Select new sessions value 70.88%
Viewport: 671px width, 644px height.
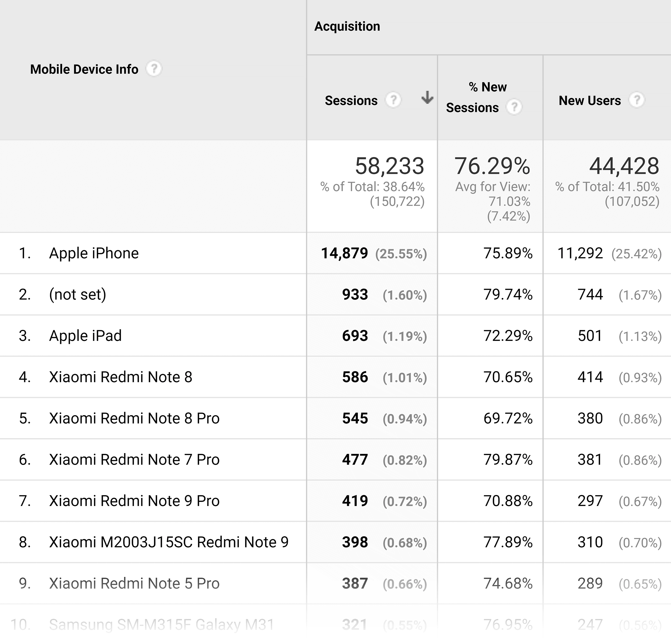coord(508,501)
